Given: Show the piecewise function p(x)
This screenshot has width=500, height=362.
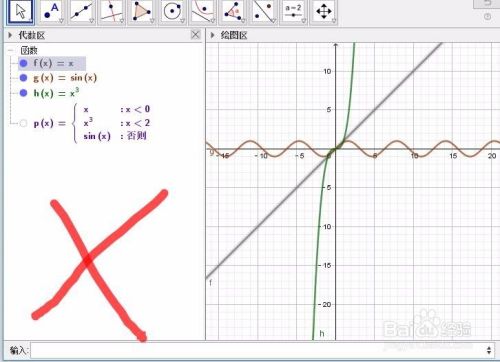Looking at the screenshot, I should (x=23, y=123).
